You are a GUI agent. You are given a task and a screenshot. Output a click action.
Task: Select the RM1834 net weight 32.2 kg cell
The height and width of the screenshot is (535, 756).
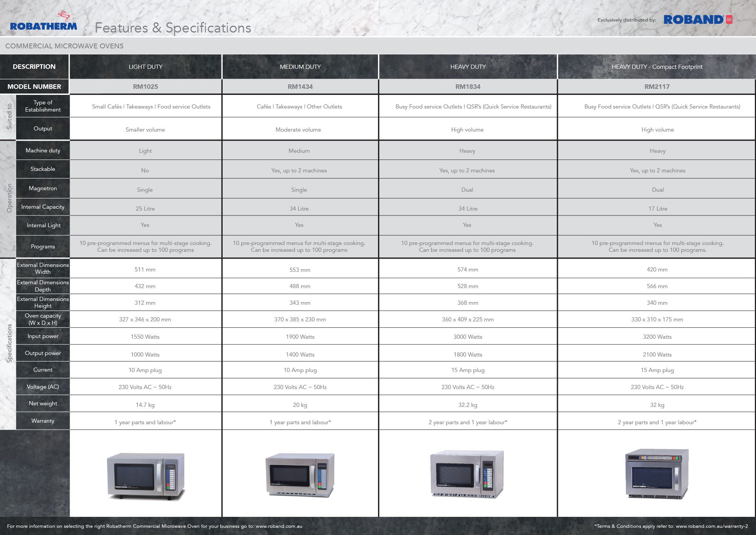pyautogui.click(x=468, y=405)
